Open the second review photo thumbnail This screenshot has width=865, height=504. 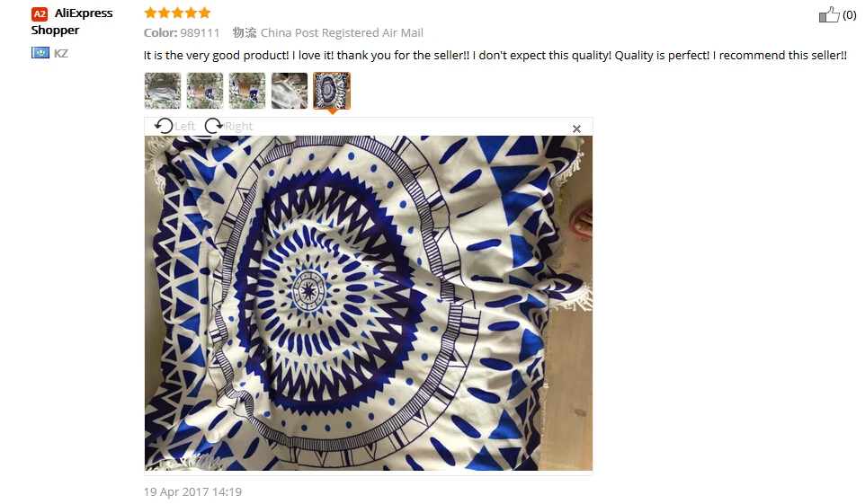(205, 91)
